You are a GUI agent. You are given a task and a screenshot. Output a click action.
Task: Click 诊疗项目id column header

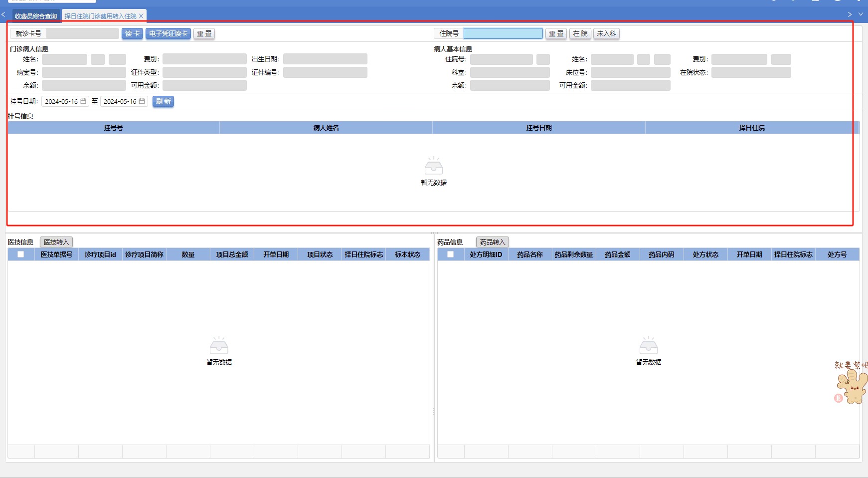click(100, 254)
